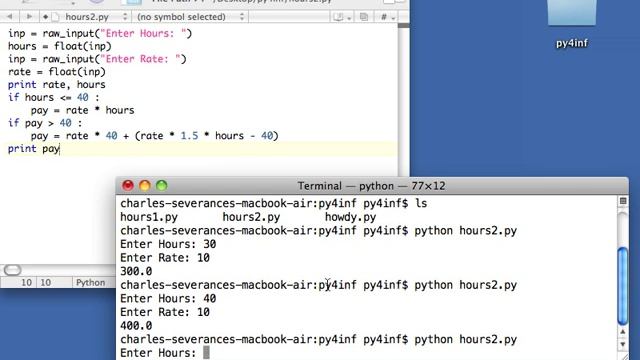Viewport: 640px width, 360px height.
Task: Click the 'Enter Rate: ' string in the code
Action: click(x=140, y=59)
